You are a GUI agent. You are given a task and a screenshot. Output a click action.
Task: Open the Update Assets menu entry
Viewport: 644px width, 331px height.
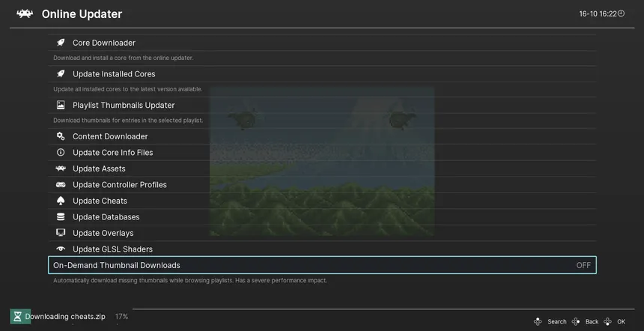(99, 168)
